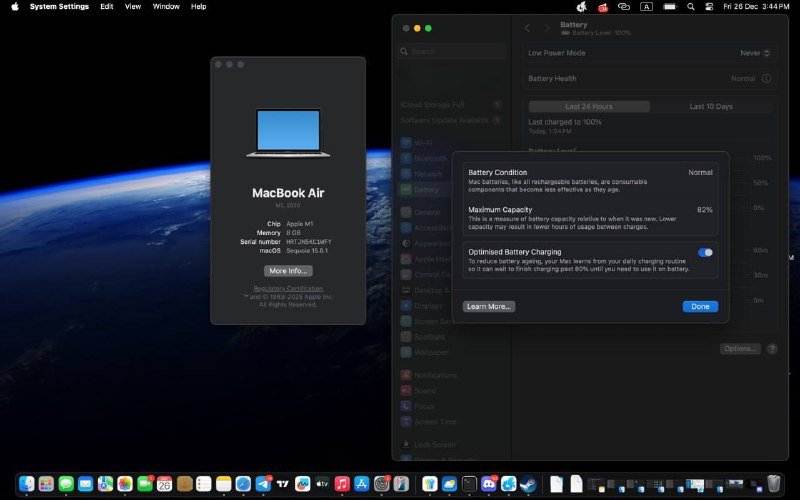This screenshot has height=500, width=800.
Task: Open the Regulatory Certification link
Action: coord(288,288)
